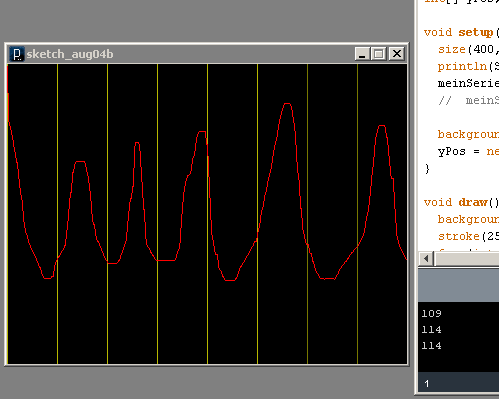Place cursor on the void setup line
Screen dimensions: 499x399
coord(461,32)
